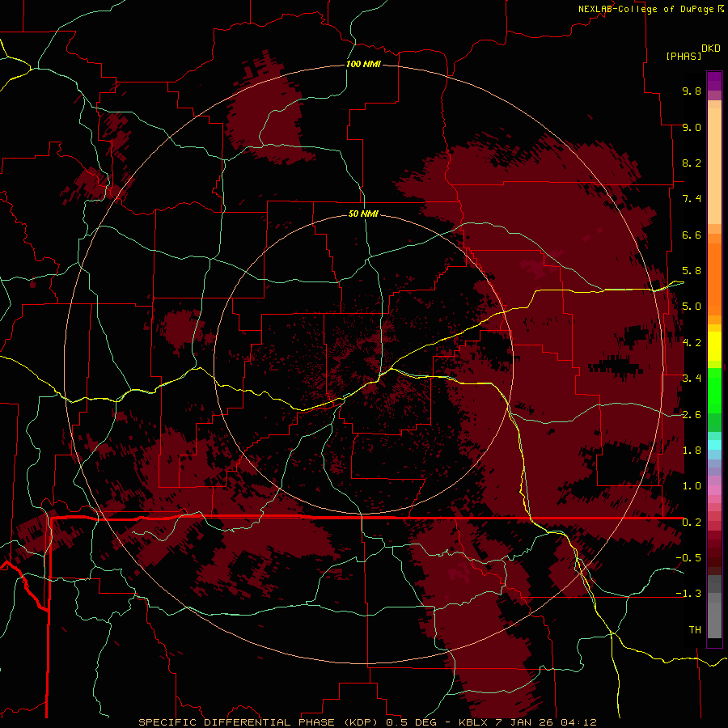Click the 8.2 value on the color scale
Image resolution: width=728 pixels, height=728 pixels.
tap(692, 163)
